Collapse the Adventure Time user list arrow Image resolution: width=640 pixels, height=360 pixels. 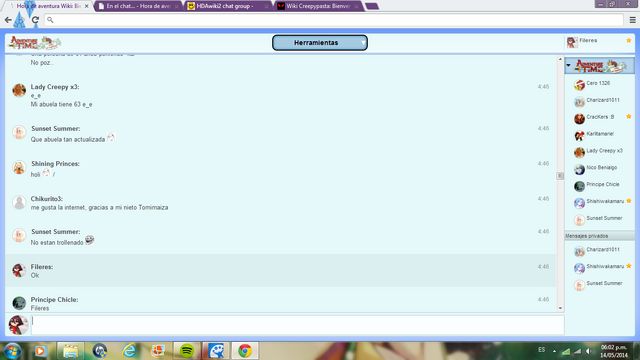tap(568, 65)
